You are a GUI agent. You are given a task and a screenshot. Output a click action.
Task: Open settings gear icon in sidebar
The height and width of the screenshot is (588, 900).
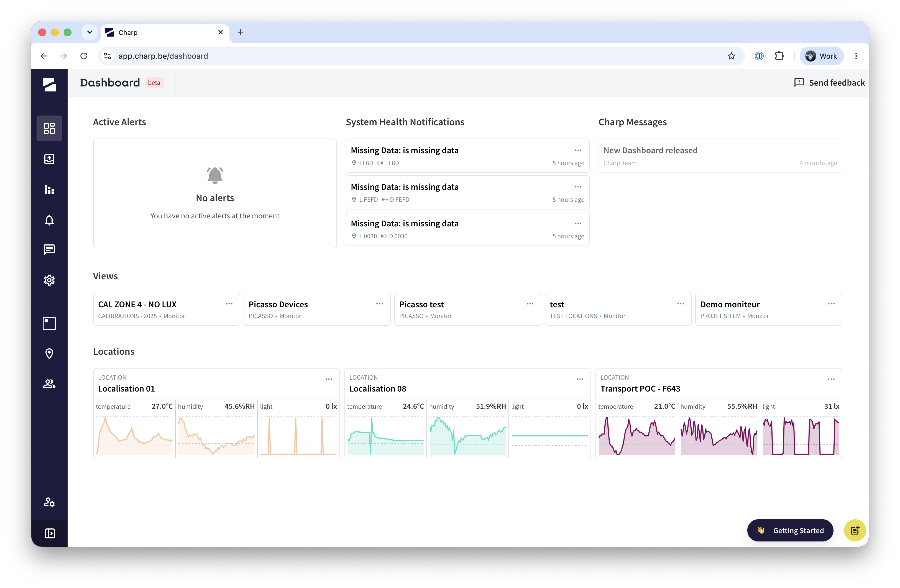[49, 280]
